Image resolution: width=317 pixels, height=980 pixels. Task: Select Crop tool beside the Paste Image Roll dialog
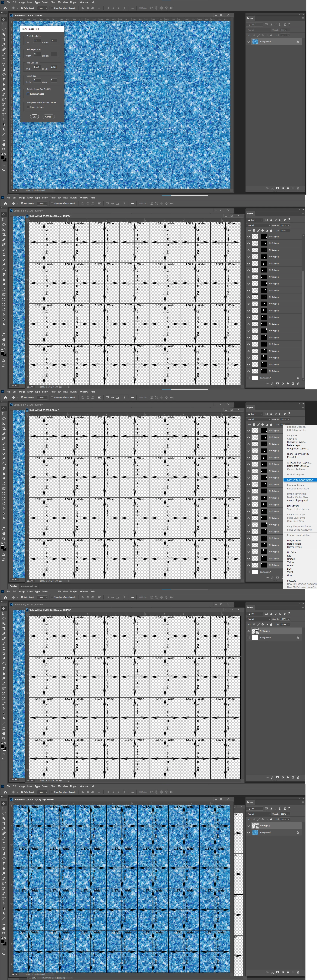point(4,39)
